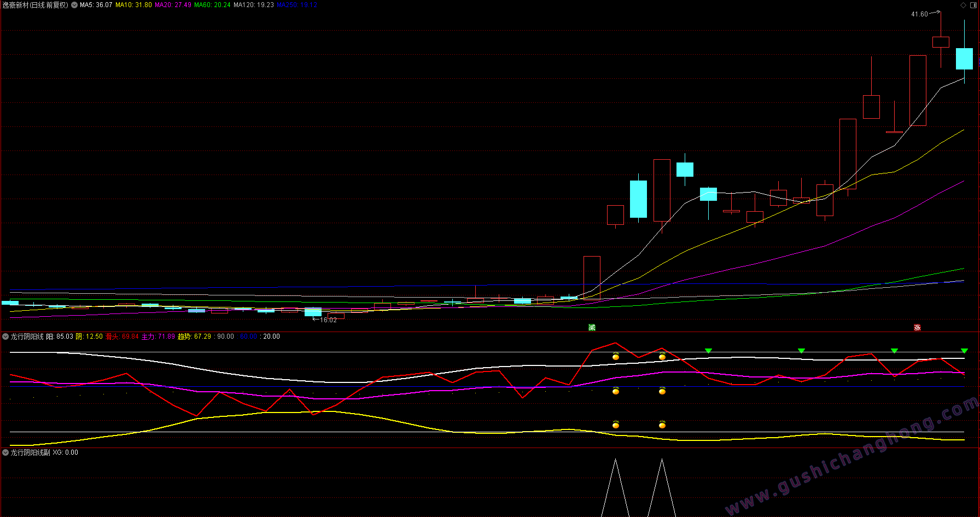Click the 龙行阴阳线副 indicator name
This screenshot has height=517, width=980.
[x=30, y=452]
